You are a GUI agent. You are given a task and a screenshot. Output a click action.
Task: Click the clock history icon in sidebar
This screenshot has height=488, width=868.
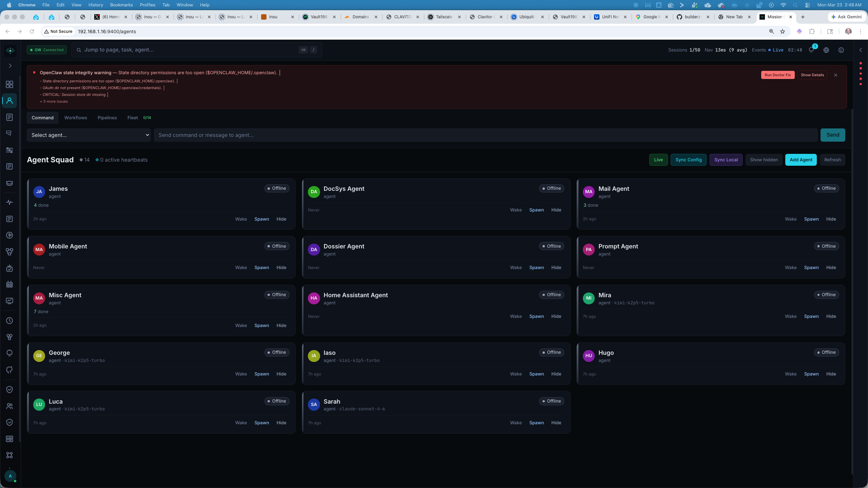click(9, 321)
